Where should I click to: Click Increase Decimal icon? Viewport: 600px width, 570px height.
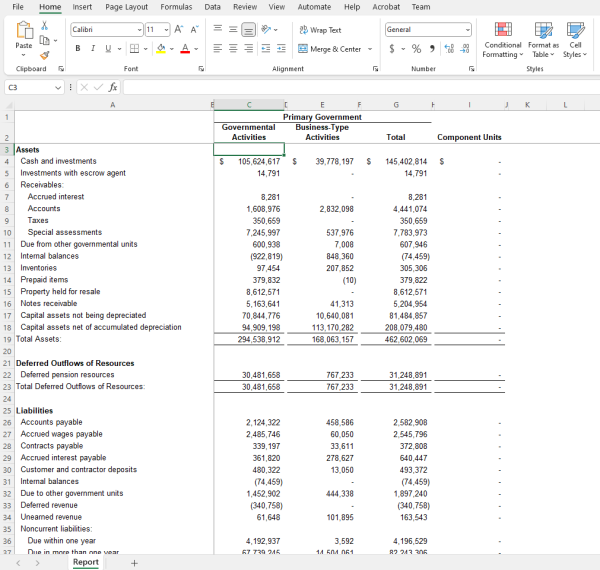[x=449, y=49]
